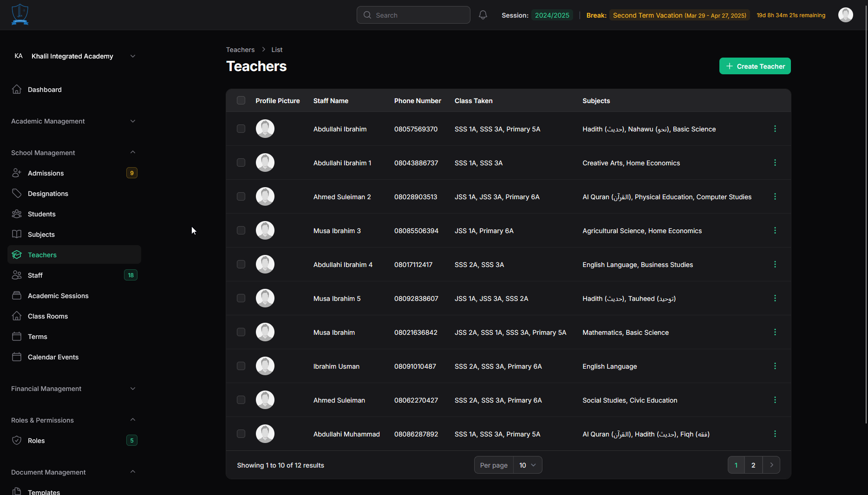
Task: Open Students in the sidebar
Action: pyautogui.click(x=41, y=214)
